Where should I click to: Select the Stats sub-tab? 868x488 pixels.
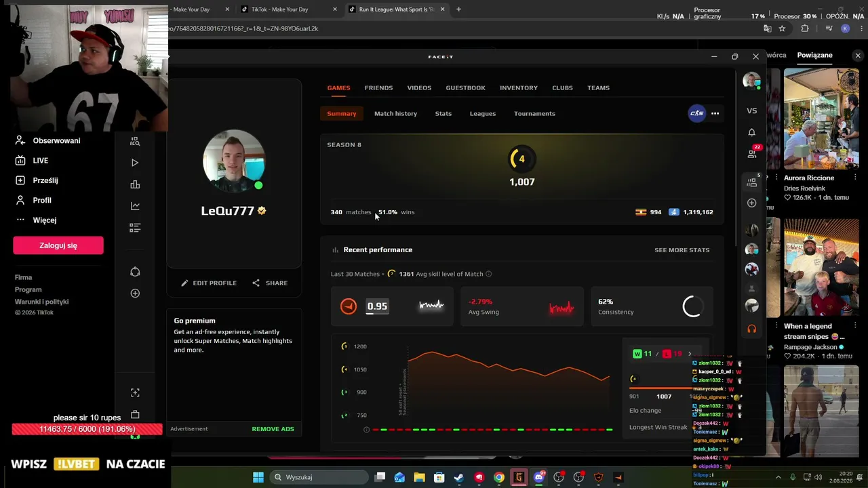tap(443, 113)
